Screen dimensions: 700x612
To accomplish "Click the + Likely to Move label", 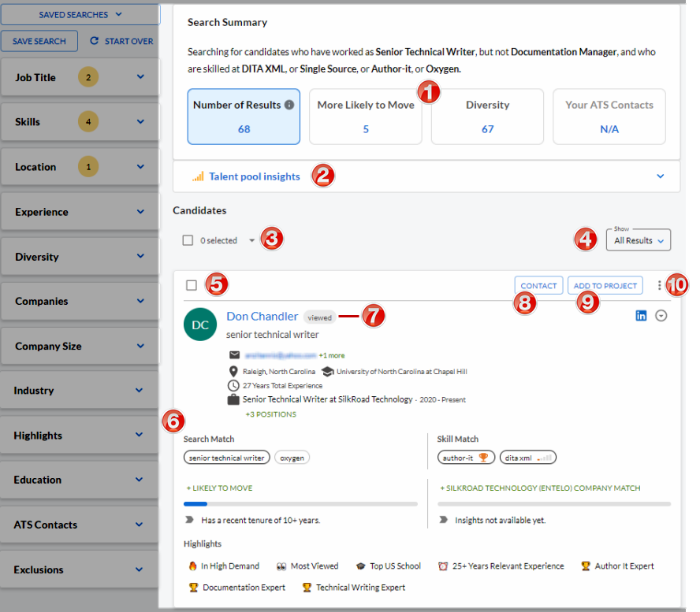I will tap(219, 488).
